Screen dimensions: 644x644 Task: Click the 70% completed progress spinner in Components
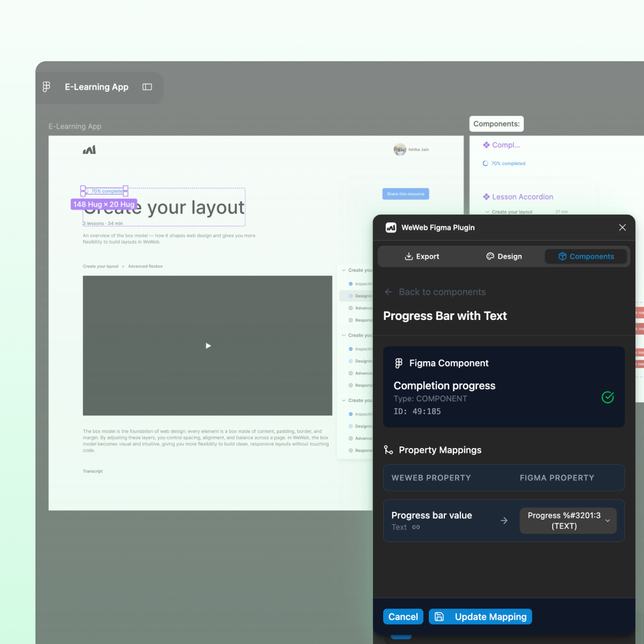coord(485,163)
